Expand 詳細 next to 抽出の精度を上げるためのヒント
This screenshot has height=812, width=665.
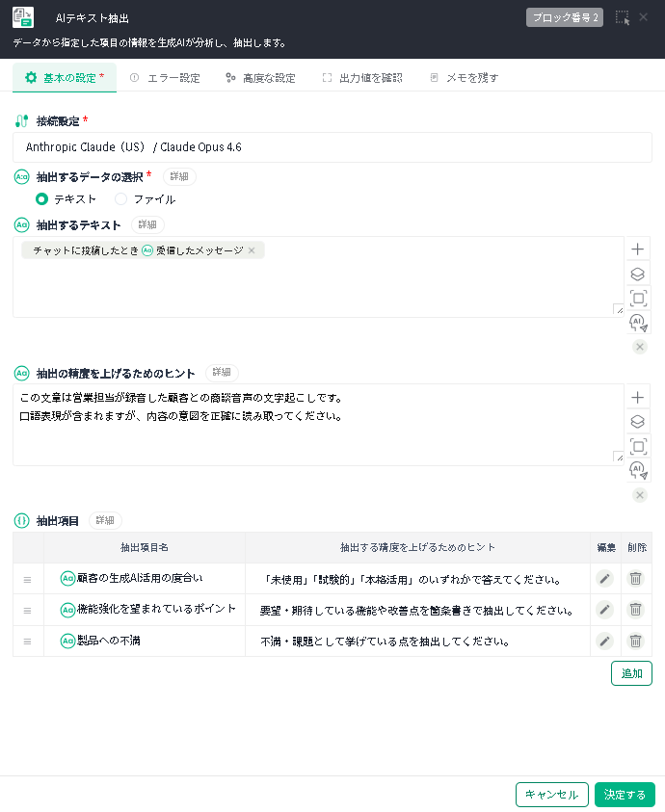pos(222,373)
